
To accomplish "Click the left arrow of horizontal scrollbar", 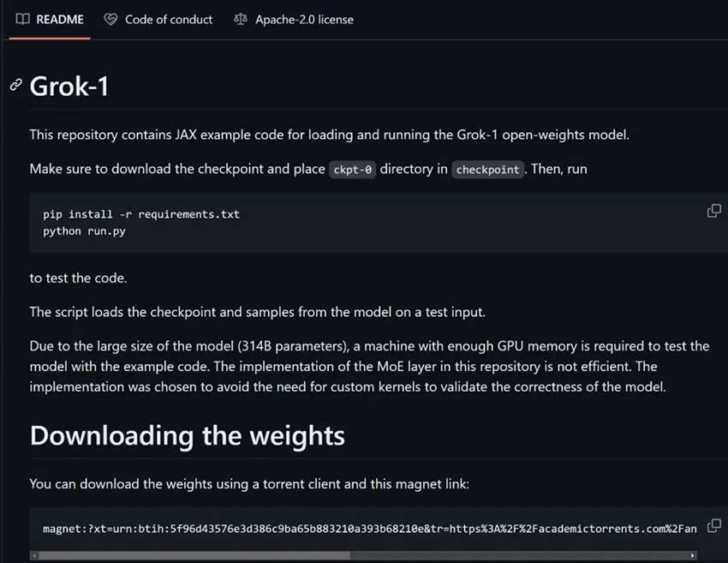I will pyautogui.click(x=34, y=555).
